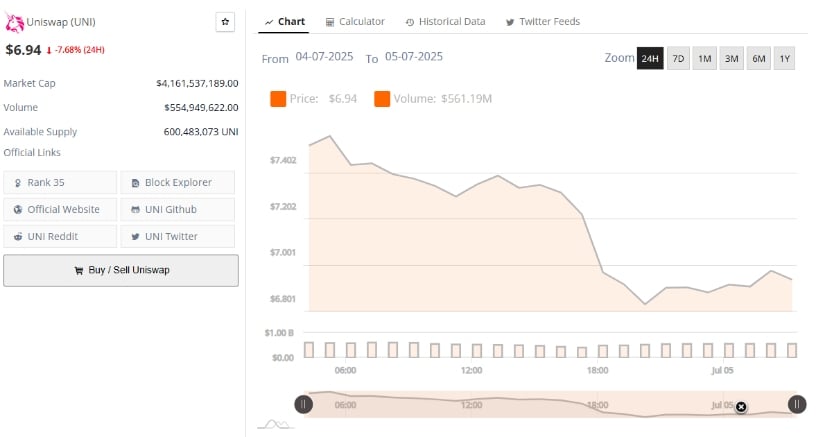The height and width of the screenshot is (437, 825).
Task: Open the UNI Github link
Action: tap(177, 209)
